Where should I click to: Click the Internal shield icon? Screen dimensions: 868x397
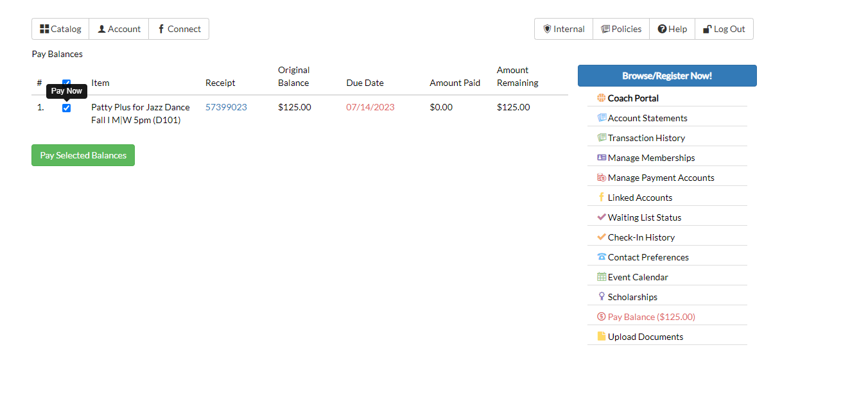pos(547,28)
